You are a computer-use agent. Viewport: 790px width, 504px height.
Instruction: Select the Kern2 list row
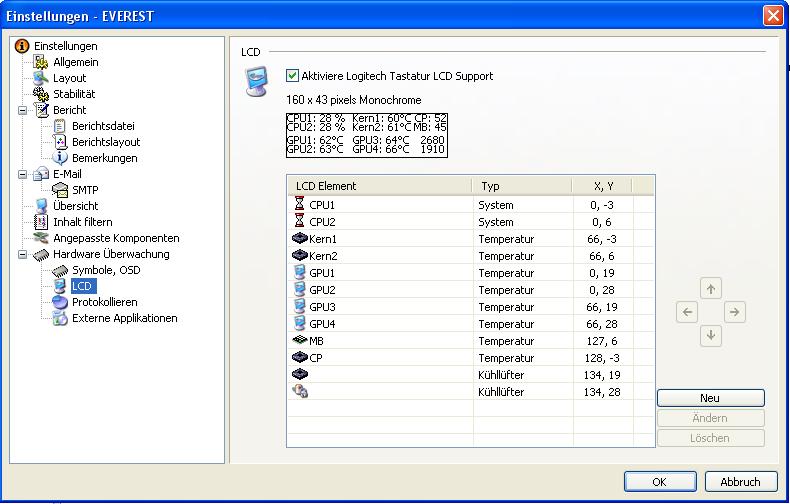click(471, 256)
